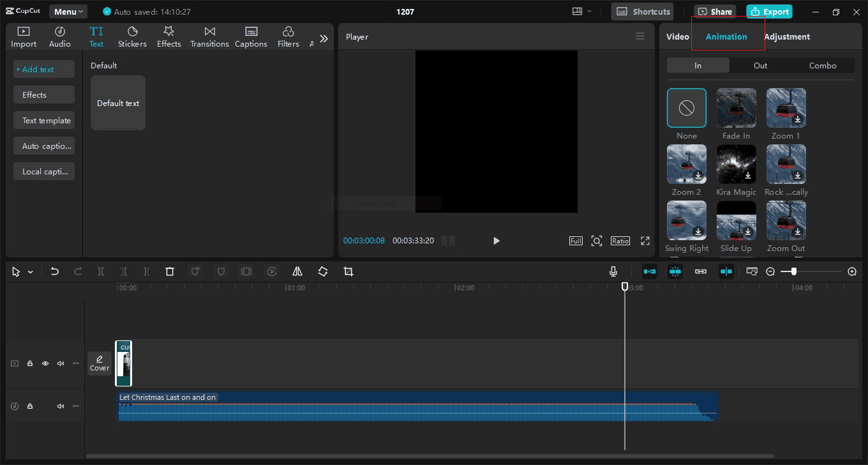Hide the video track with eye icon

click(45, 363)
